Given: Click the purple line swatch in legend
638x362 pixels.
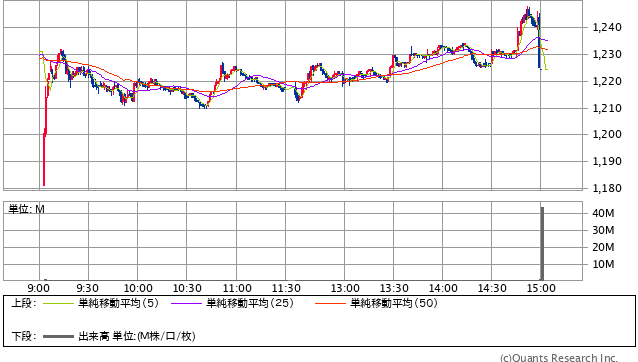Looking at the screenshot, I should [186, 303].
